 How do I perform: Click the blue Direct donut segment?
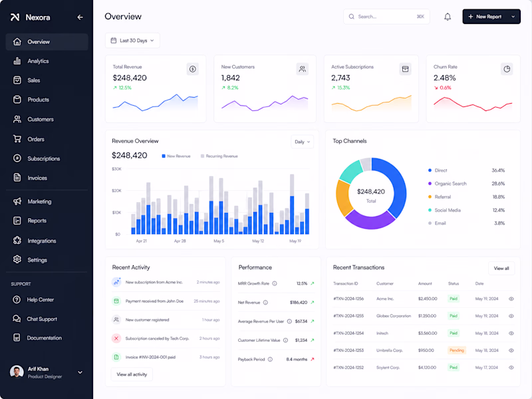(x=397, y=184)
